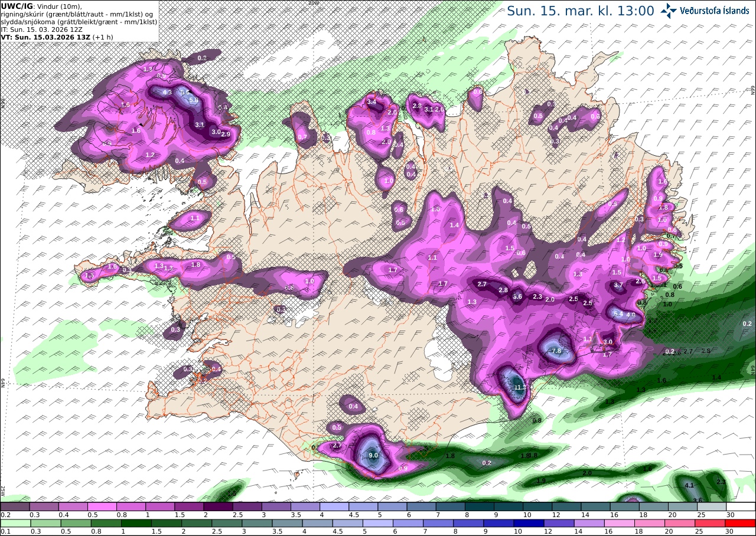Image resolution: width=756 pixels, height=536 pixels.
Task: Click the 'VT: Sun. 15.03.2026 13Z' valid time
Action: point(45,37)
